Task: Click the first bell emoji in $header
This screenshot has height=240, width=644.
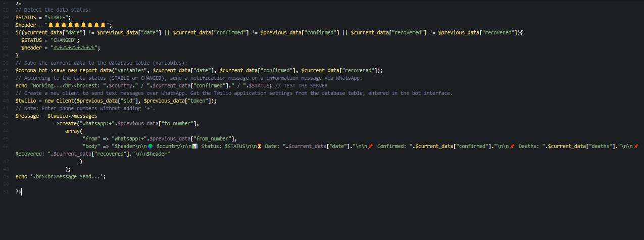Action: [51, 24]
